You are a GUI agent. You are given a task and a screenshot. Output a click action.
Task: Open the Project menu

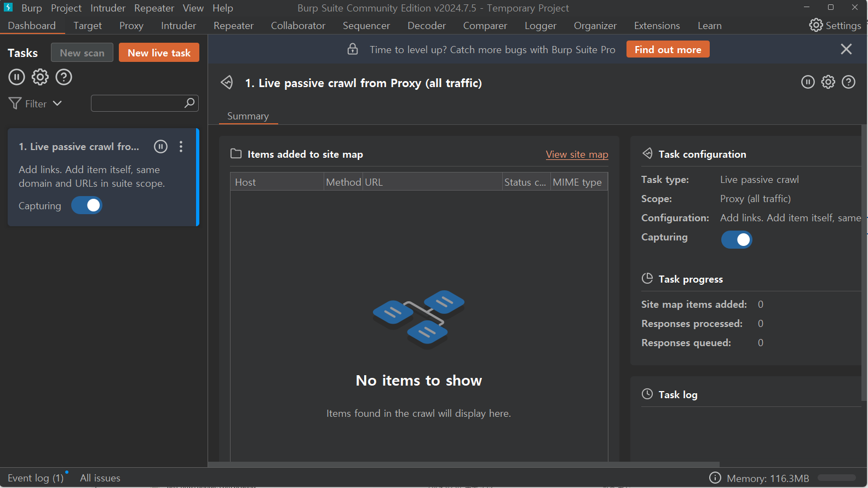click(x=66, y=8)
